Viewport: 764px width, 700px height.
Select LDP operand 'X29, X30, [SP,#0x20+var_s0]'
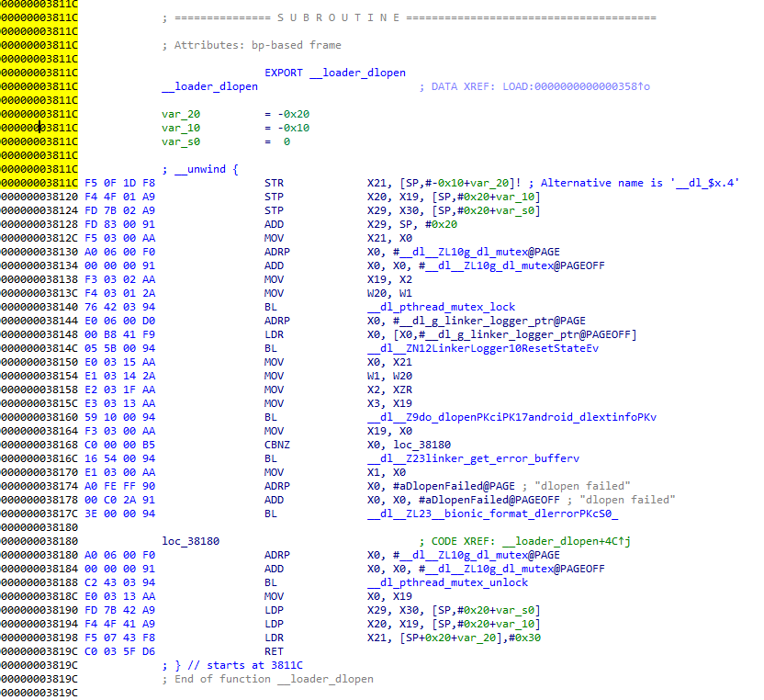point(454,610)
